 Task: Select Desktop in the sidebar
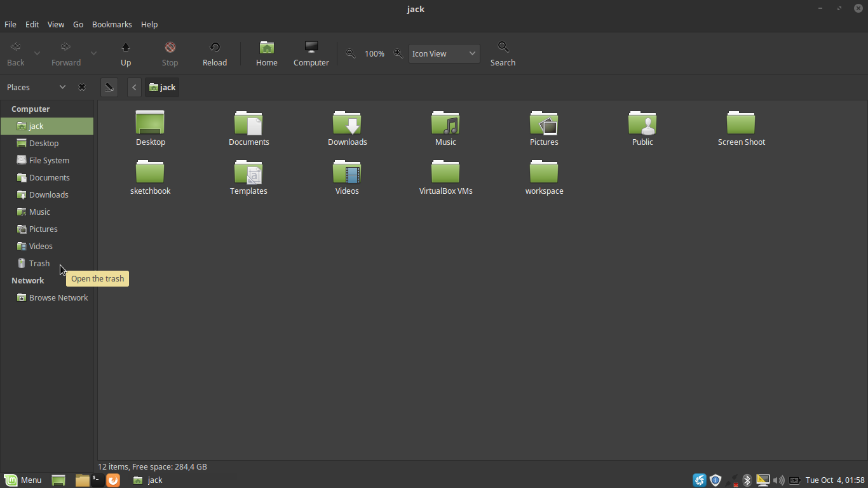click(x=47, y=143)
